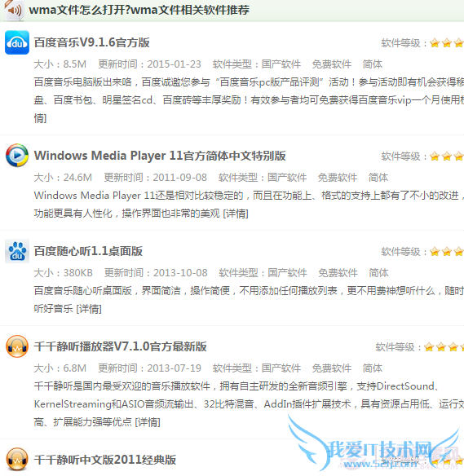Open 千千静听播放器V7.1.0官方最新版 title link
Screen dimensions: 464x476
[120, 346]
